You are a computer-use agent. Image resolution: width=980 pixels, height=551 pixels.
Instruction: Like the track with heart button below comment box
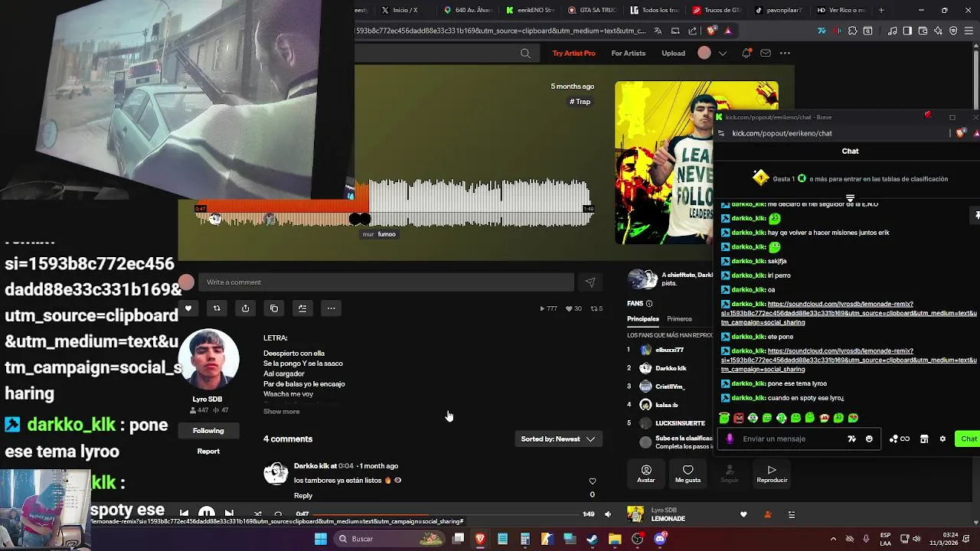point(188,308)
